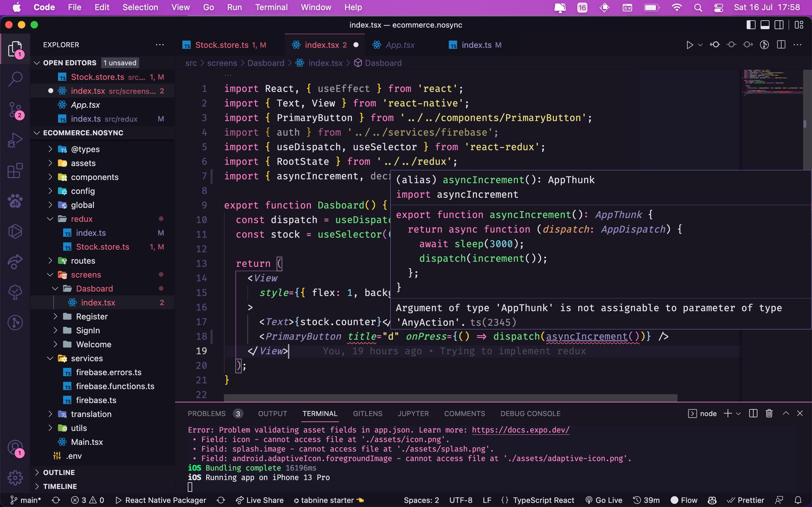The height and width of the screenshot is (507, 812).
Task: Select the PROBLEMS tab in bottom panel
Action: 206,414
